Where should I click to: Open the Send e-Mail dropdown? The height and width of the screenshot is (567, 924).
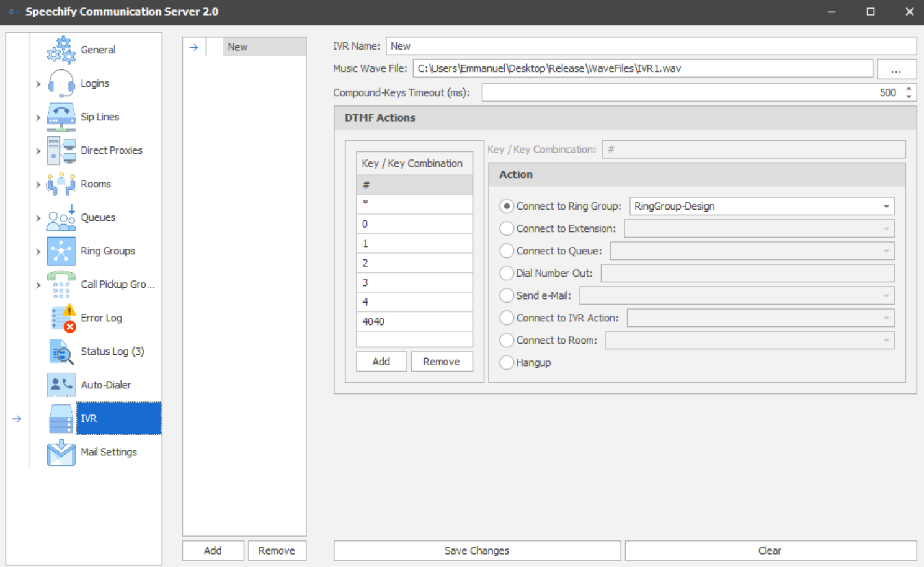pos(886,295)
